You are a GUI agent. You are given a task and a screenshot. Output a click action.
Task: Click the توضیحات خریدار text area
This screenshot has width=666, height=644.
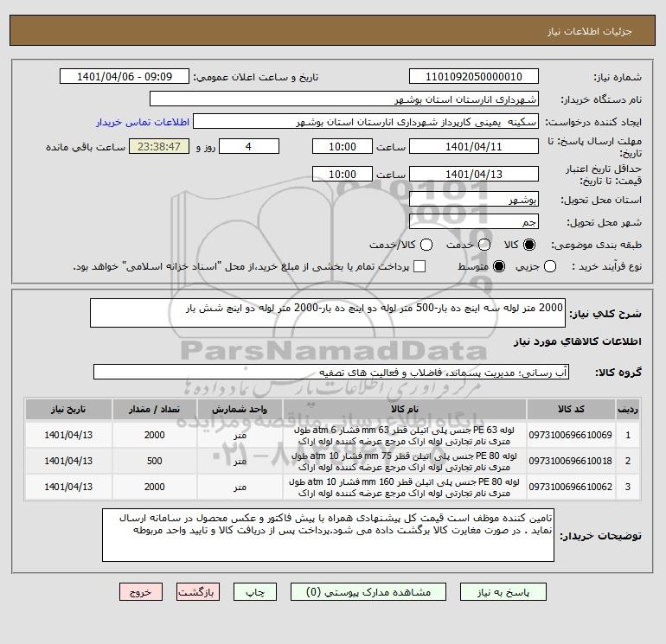pos(328,535)
